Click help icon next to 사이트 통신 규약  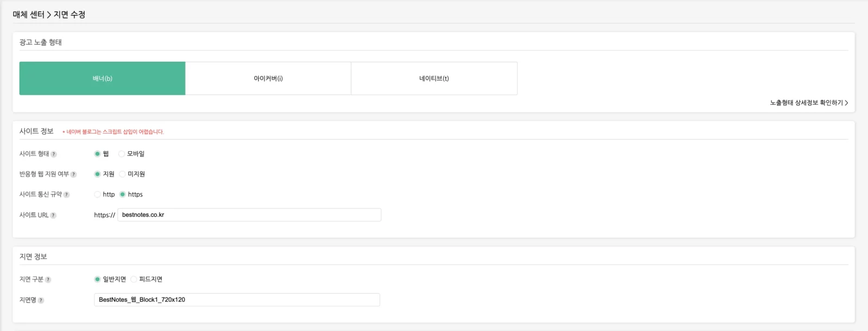[67, 195]
